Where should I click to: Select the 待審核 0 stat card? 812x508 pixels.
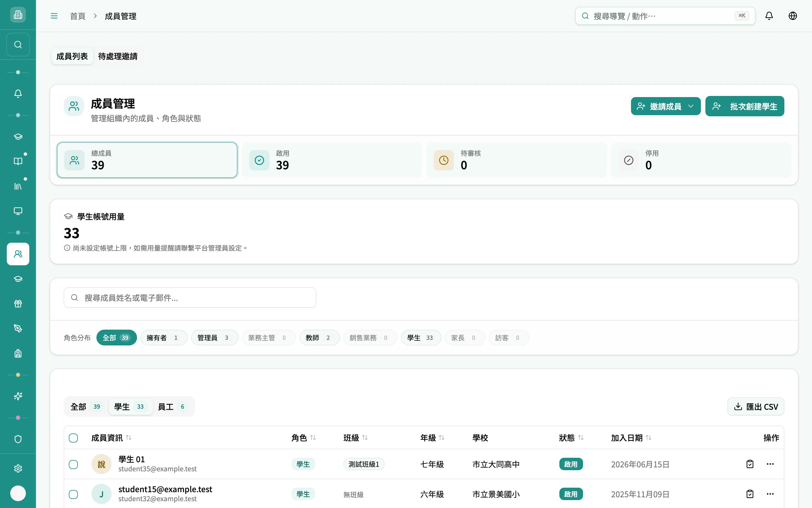point(517,160)
